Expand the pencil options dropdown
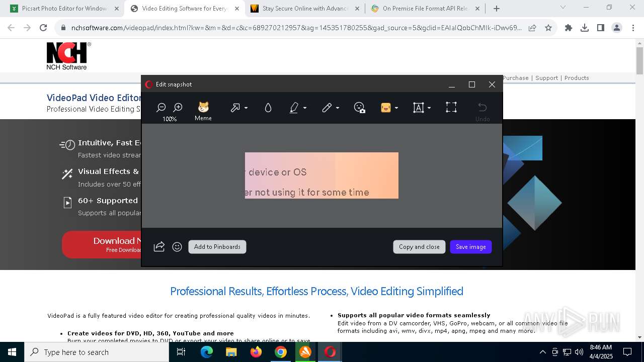The height and width of the screenshot is (362, 644). (x=338, y=108)
